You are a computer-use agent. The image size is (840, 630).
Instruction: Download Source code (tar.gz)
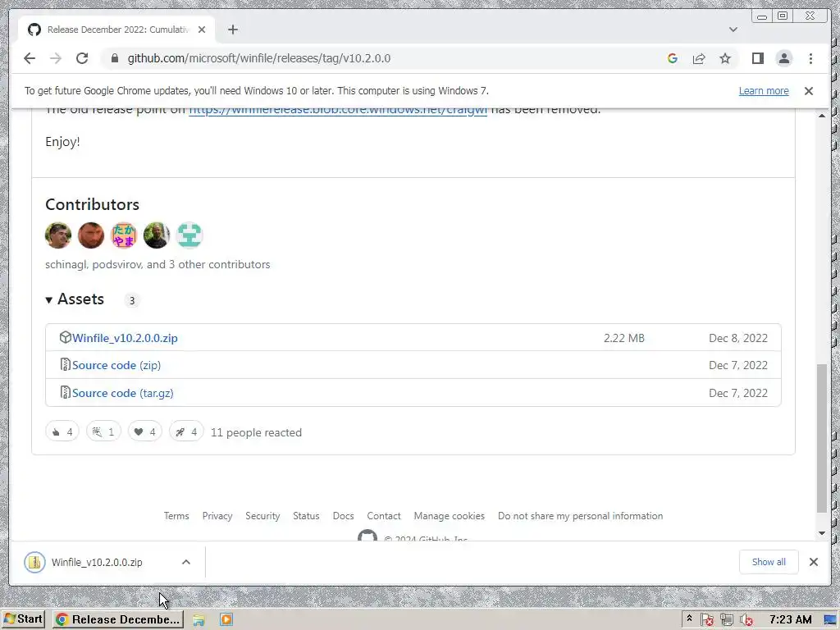click(123, 393)
